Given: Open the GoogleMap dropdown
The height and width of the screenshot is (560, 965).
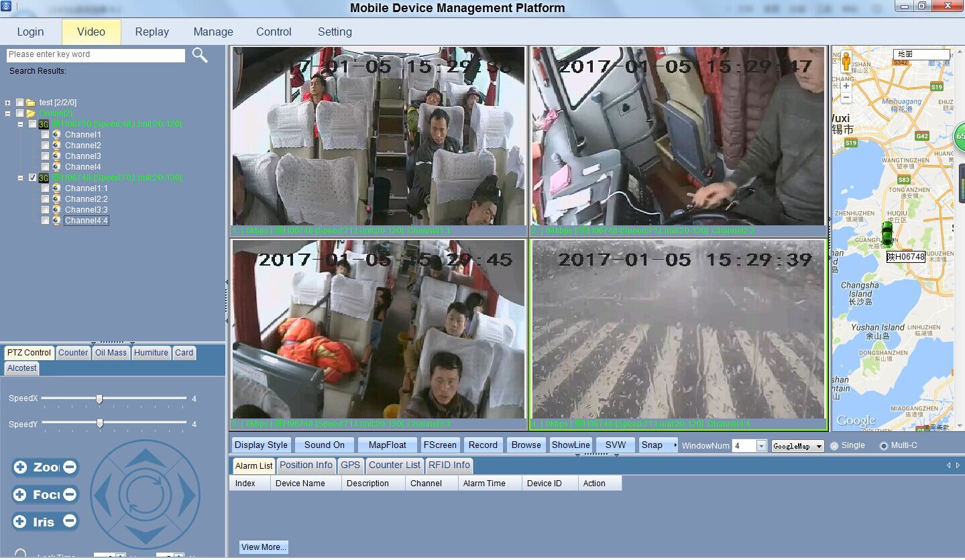Looking at the screenshot, I should point(797,446).
